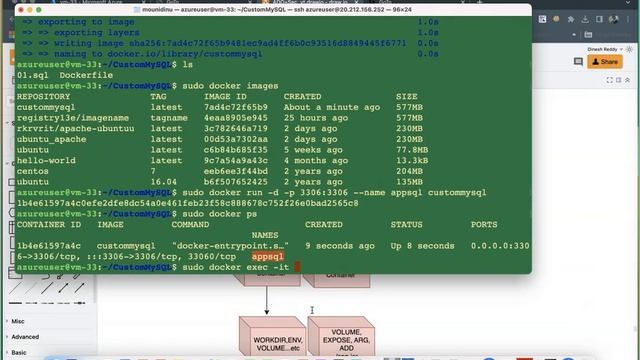Screen dimensions: 640x360
Task: Click image ID 4eaa8905e945 in the terminal
Action: (236, 118)
